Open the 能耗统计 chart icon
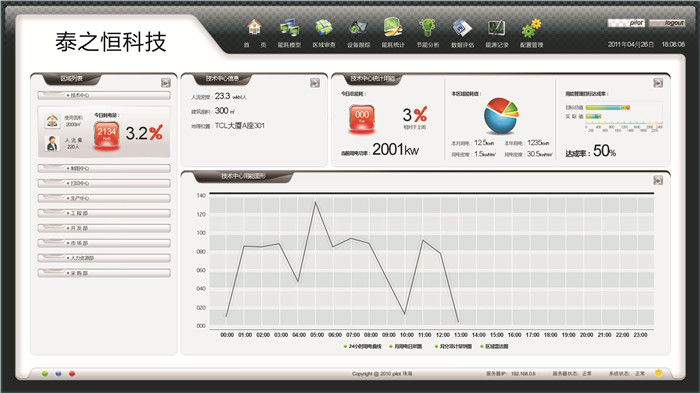 click(393, 27)
